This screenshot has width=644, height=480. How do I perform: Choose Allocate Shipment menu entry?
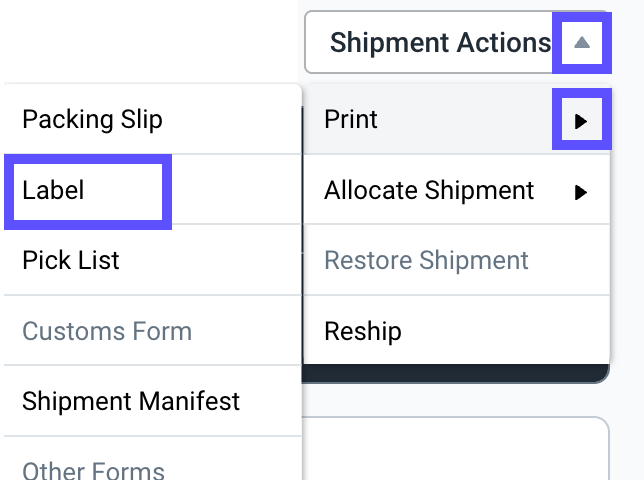click(429, 190)
